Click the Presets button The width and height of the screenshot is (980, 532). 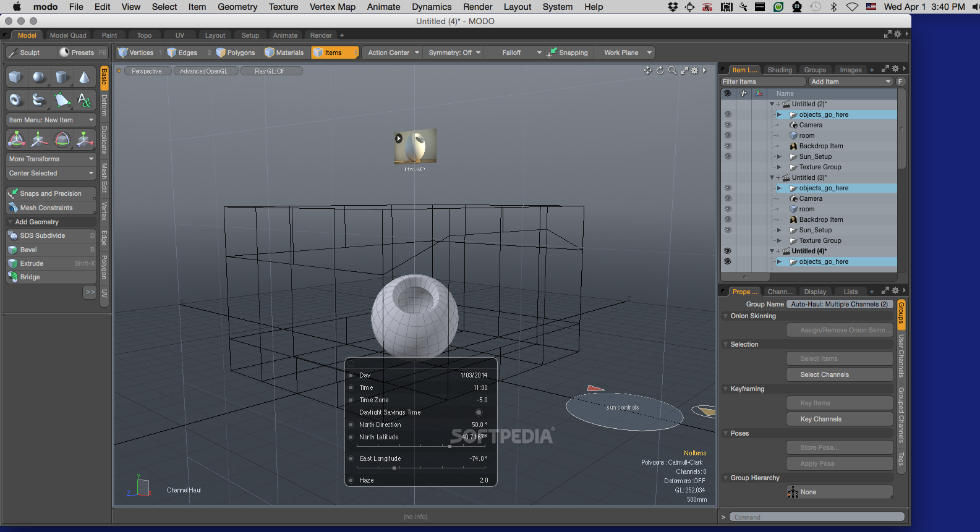(83, 53)
